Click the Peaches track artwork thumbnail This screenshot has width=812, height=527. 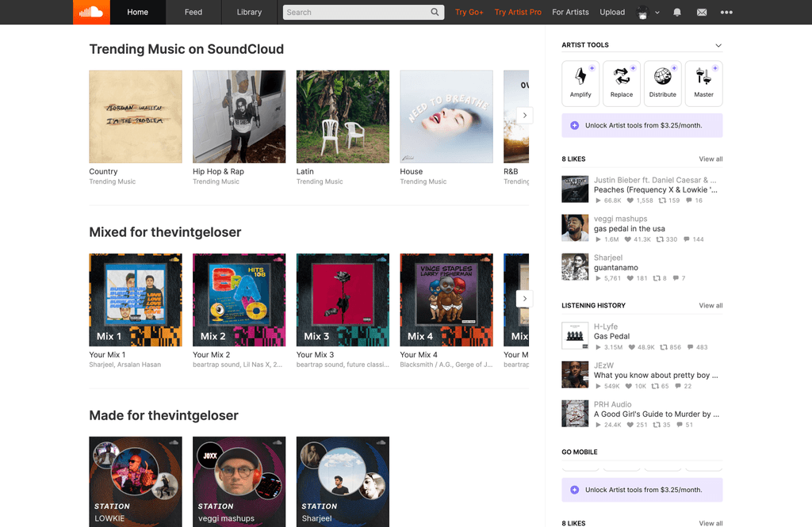coord(575,189)
